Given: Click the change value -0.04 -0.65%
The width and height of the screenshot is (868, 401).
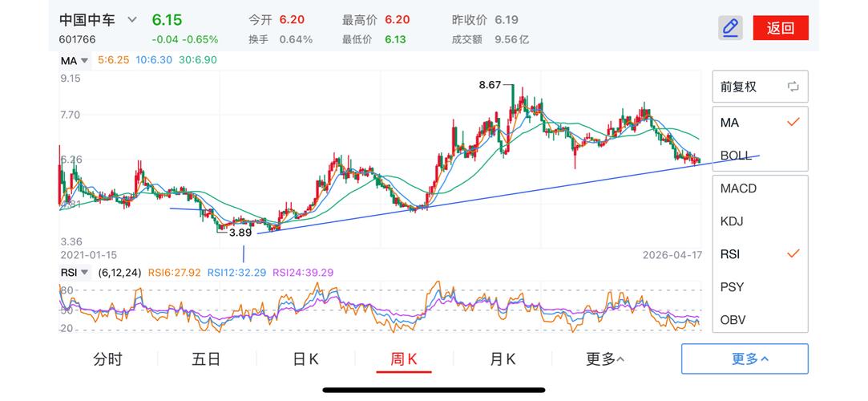Looking at the screenshot, I should click(x=185, y=40).
